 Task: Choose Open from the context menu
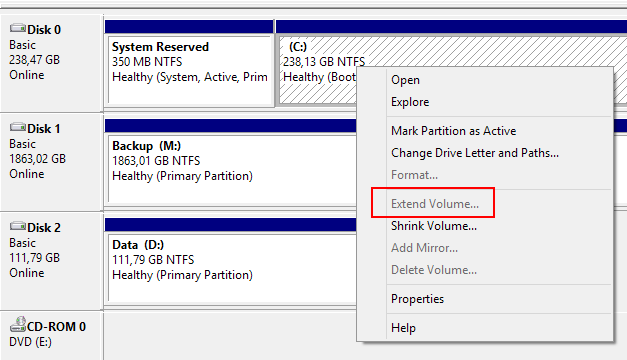point(405,80)
